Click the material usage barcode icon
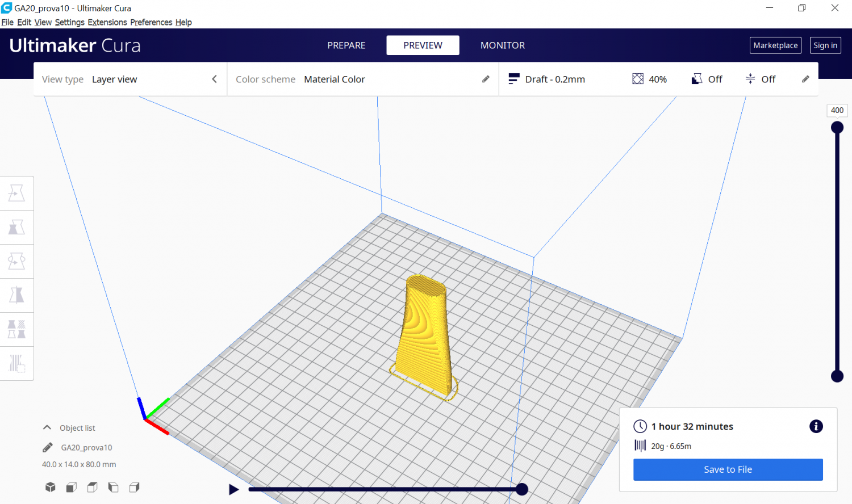Screen dimensions: 852x504 [640, 446]
